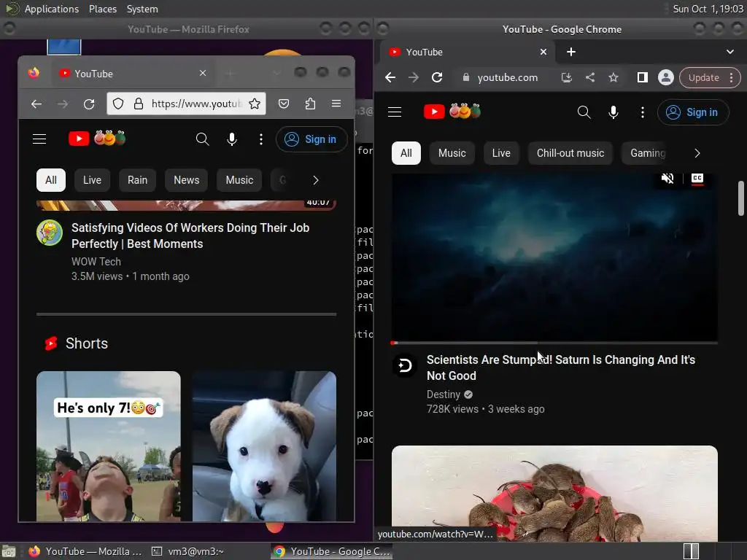
Task: Open Applications menu in top panel
Action: [52, 9]
